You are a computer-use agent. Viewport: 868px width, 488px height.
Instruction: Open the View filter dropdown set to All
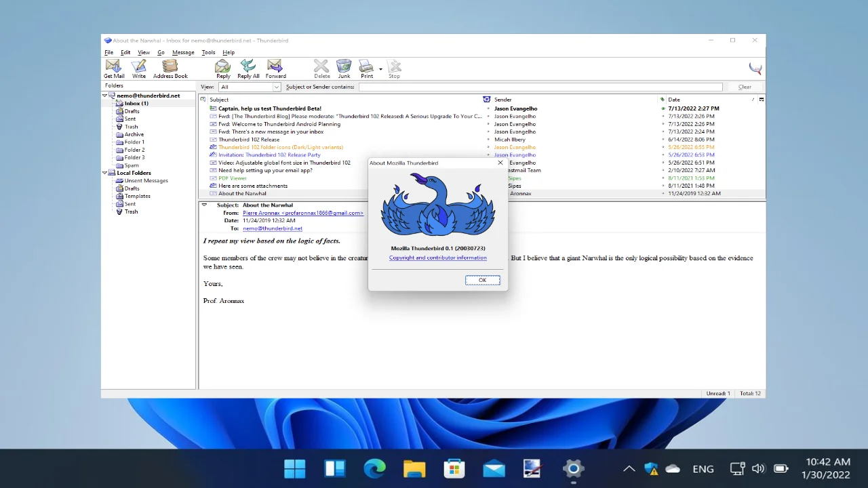coord(249,87)
